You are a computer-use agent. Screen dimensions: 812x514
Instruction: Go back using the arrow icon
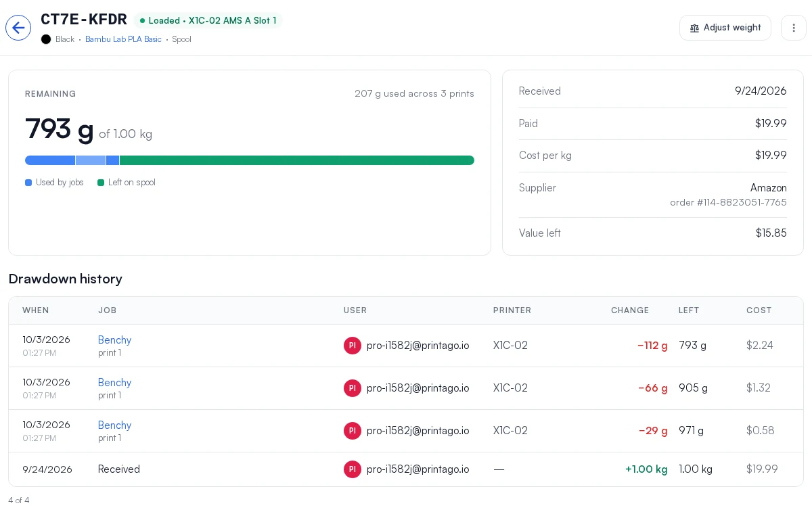[x=18, y=28]
